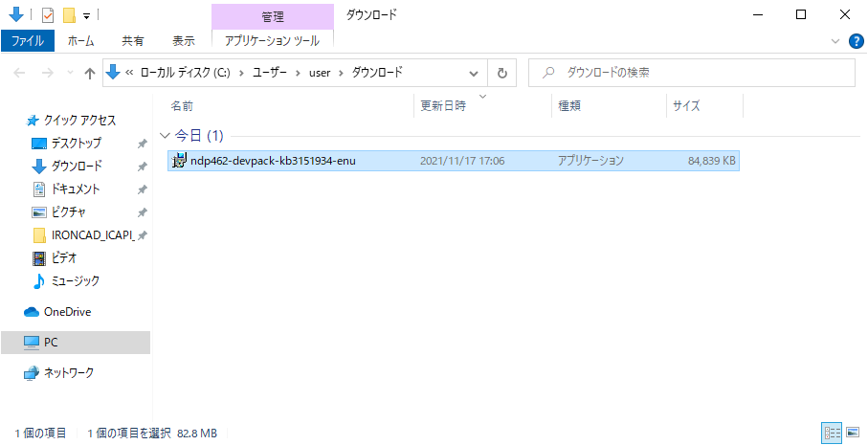Unpin デスクトップ using its pin icon
868x445 pixels.
(142, 144)
